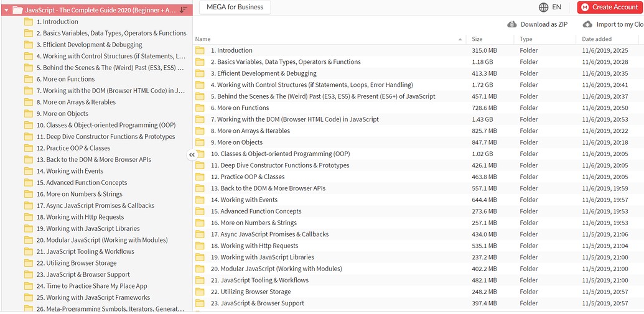Open 19. Working with JavaScript Libraries in file list

[x=263, y=257]
